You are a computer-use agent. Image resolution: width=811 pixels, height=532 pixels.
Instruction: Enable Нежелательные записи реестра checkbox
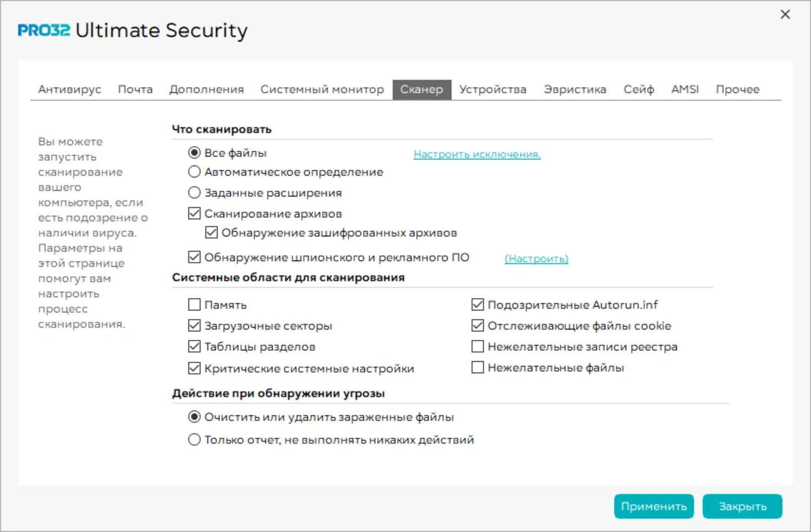pos(477,347)
